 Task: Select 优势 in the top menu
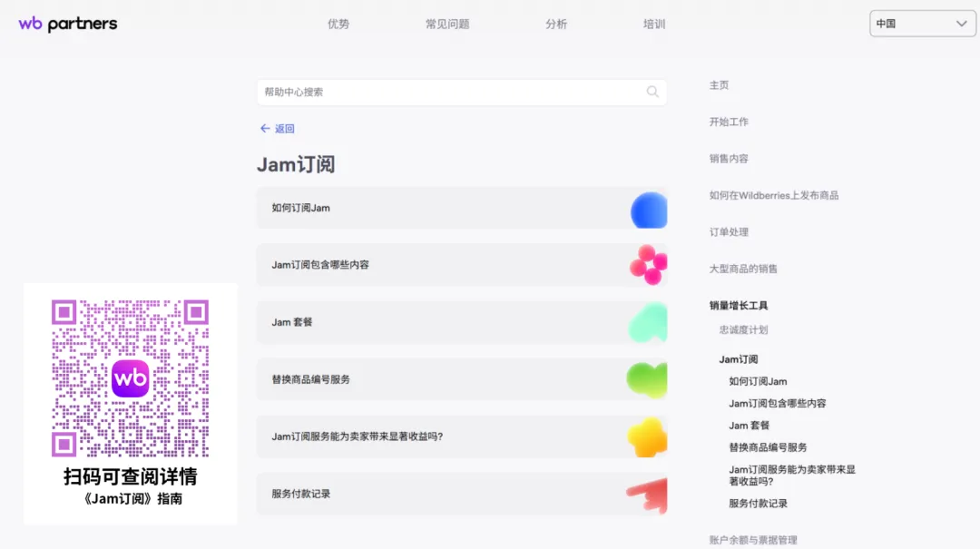[x=338, y=24]
